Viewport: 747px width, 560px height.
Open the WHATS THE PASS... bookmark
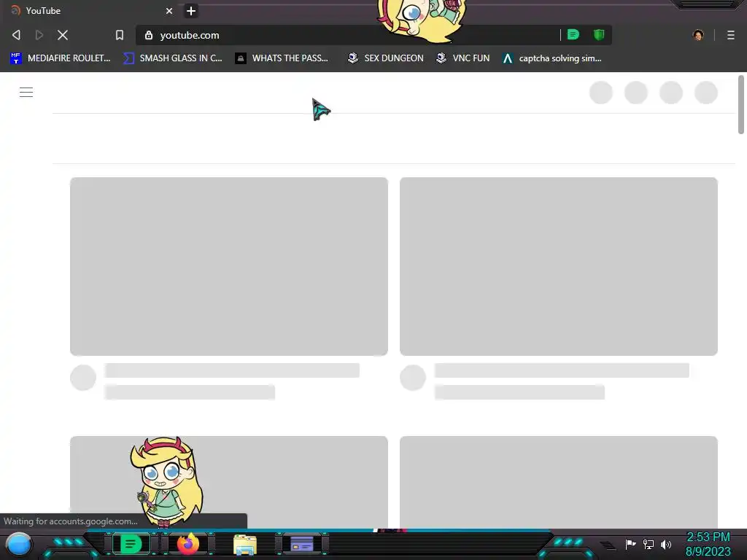282,58
